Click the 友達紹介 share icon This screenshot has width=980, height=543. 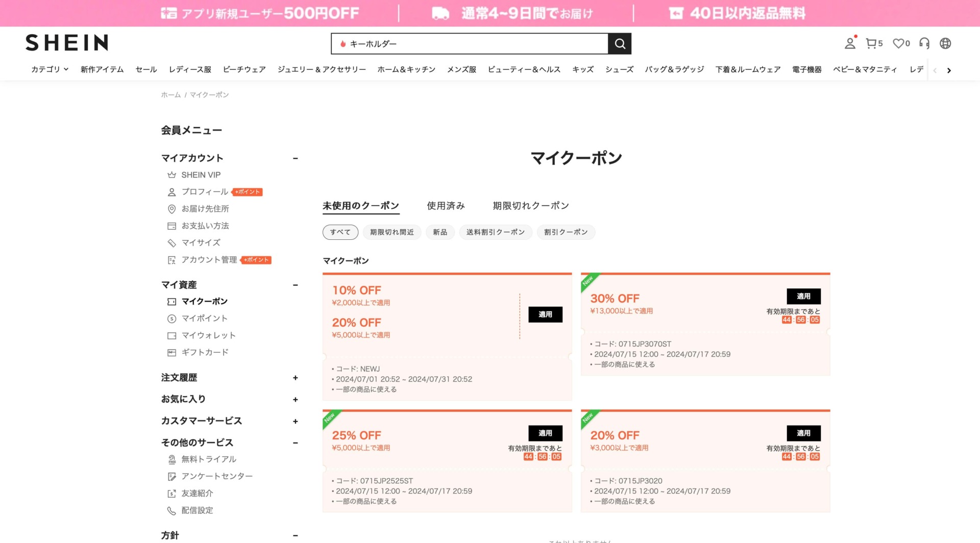(x=171, y=493)
